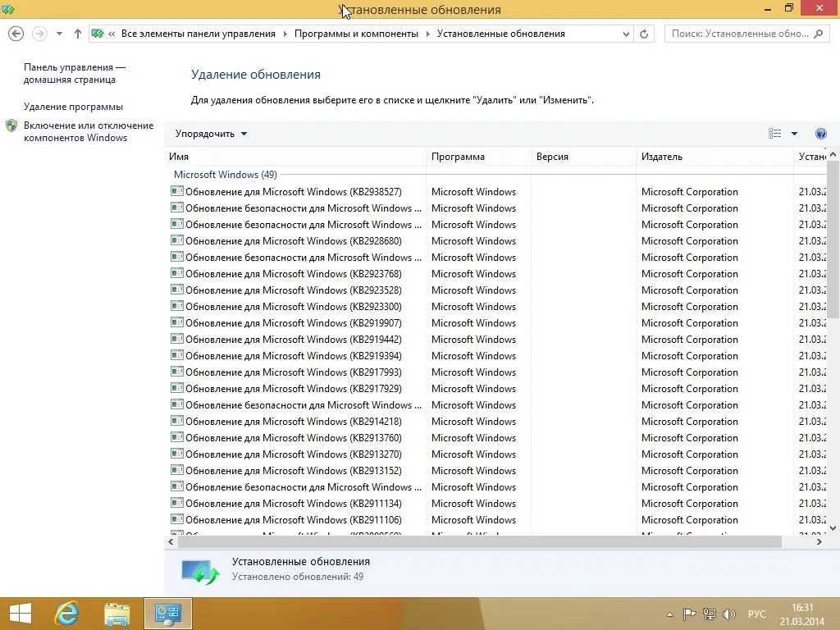Select update KB2919394
Image resolution: width=840 pixels, height=630 pixels.
294,356
